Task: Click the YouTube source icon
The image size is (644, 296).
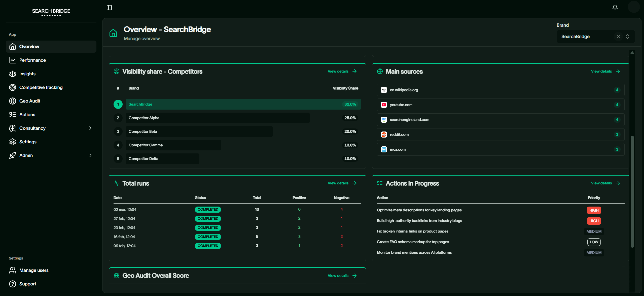Action: [x=384, y=105]
